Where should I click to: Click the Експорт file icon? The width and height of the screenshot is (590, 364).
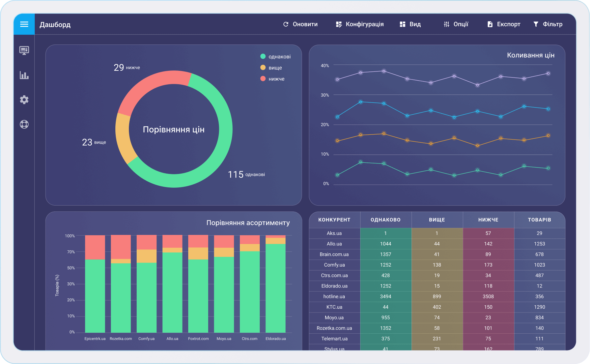coord(490,24)
